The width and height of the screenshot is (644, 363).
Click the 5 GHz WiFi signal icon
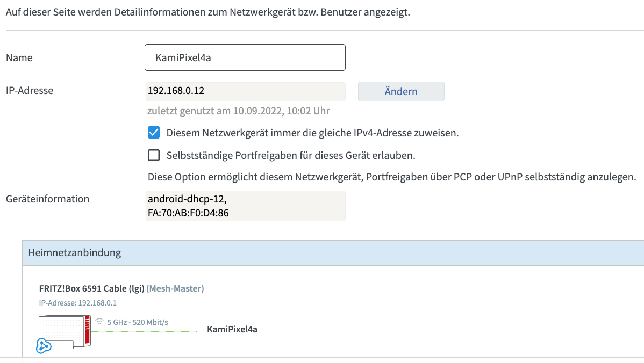(x=99, y=321)
